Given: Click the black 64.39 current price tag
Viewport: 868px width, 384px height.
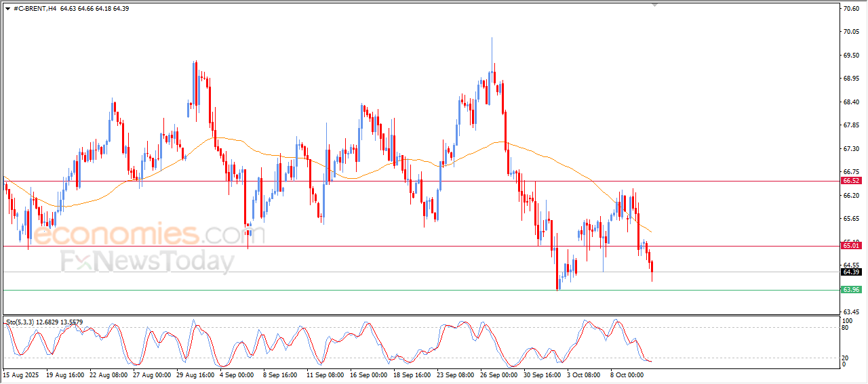Looking at the screenshot, I should click(851, 272).
